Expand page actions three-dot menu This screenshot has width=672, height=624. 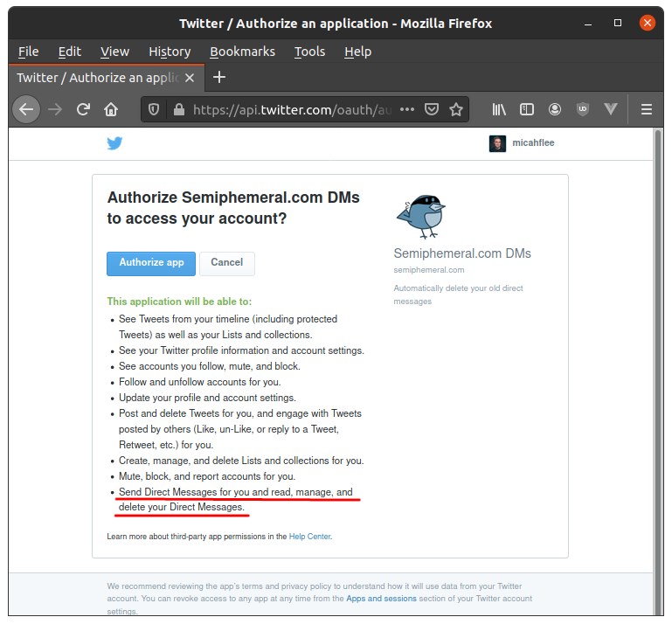[406, 110]
